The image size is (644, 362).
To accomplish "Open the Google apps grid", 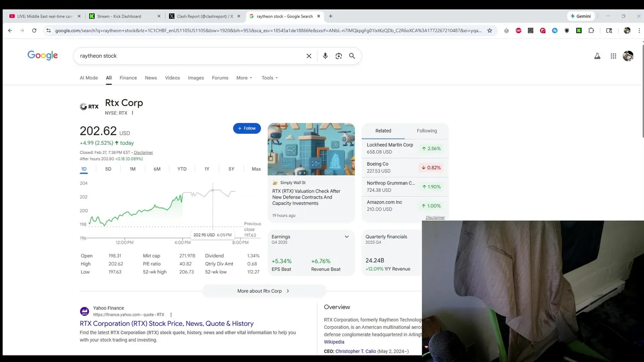I will [613, 56].
